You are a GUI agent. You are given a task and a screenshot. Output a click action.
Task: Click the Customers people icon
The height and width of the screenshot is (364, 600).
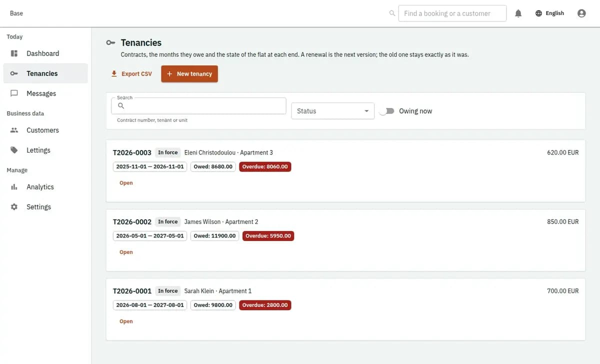pyautogui.click(x=14, y=130)
